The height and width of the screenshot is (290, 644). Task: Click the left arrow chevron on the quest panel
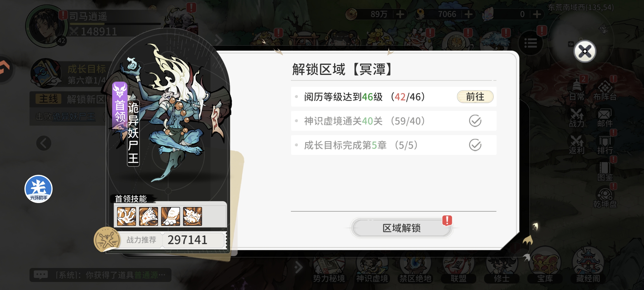44,143
